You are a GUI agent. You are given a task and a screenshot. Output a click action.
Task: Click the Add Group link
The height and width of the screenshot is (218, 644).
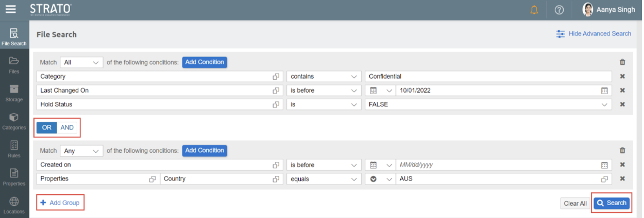coord(60,203)
